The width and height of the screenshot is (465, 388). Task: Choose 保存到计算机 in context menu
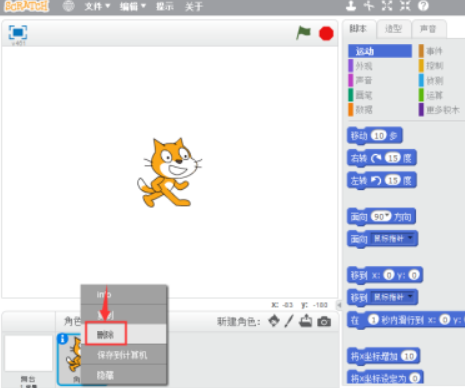pyautogui.click(x=122, y=355)
